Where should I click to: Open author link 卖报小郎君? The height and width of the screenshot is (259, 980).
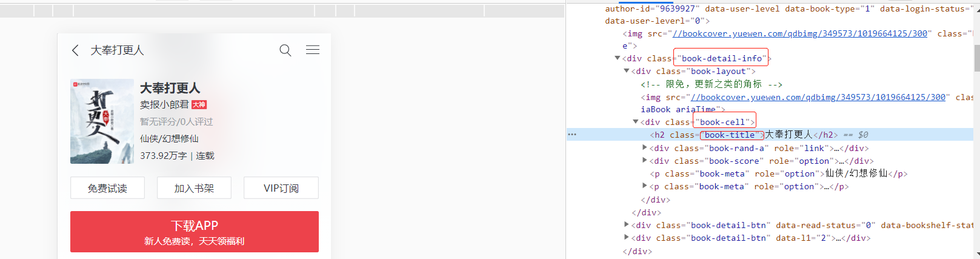[164, 105]
